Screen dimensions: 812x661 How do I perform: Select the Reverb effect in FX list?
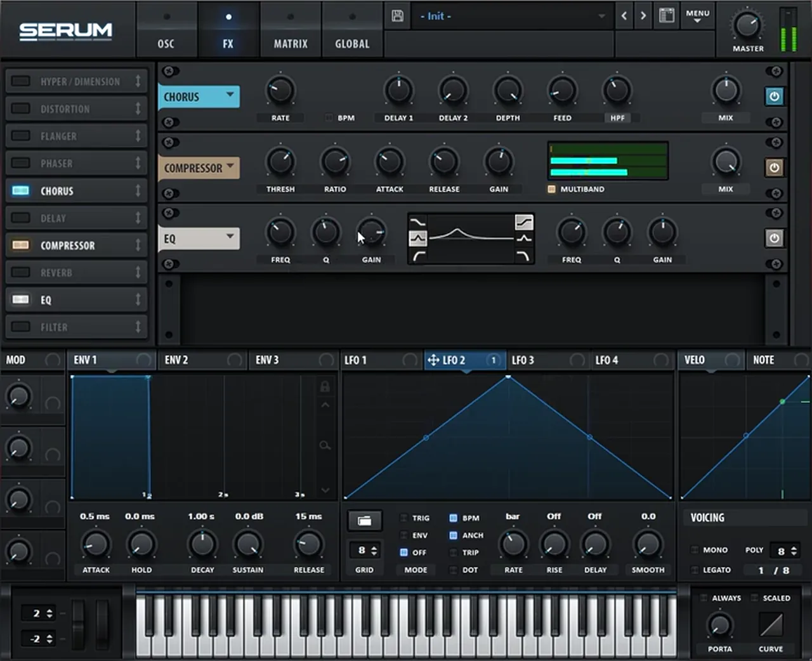click(76, 272)
